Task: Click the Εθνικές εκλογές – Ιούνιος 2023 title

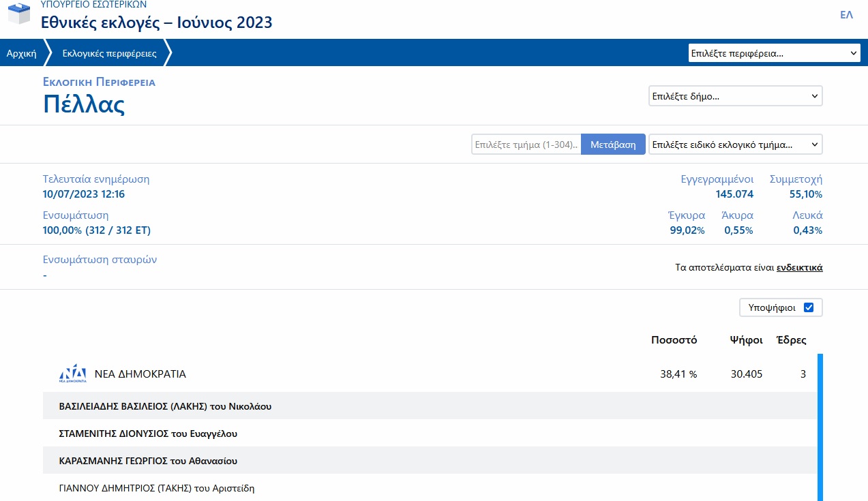Action: coord(156,22)
